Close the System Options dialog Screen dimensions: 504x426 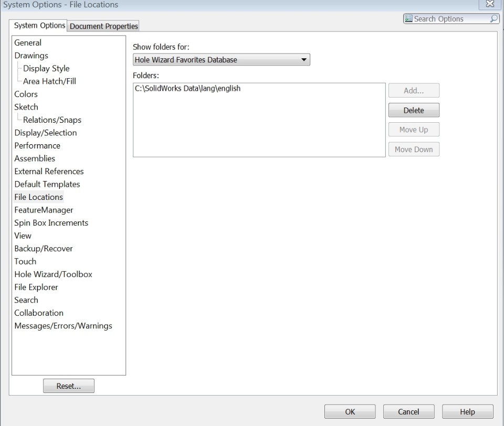489,4
